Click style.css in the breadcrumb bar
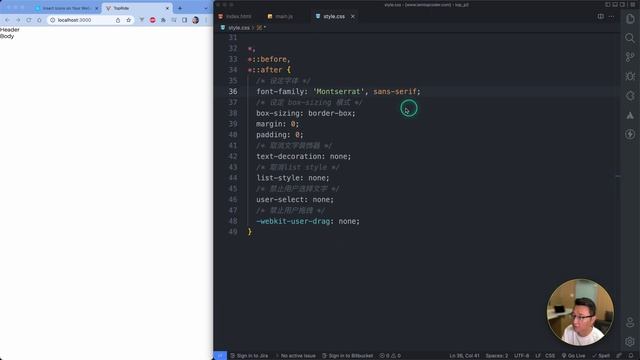 [238, 28]
